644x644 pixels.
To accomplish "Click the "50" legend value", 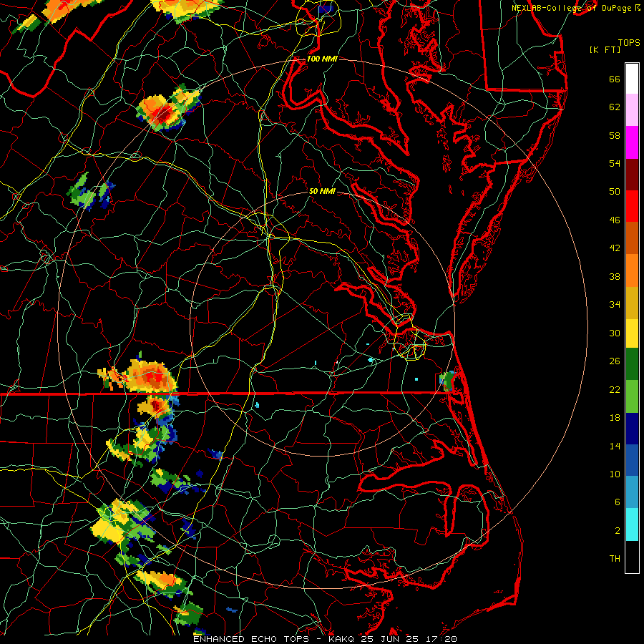I will [x=615, y=192].
